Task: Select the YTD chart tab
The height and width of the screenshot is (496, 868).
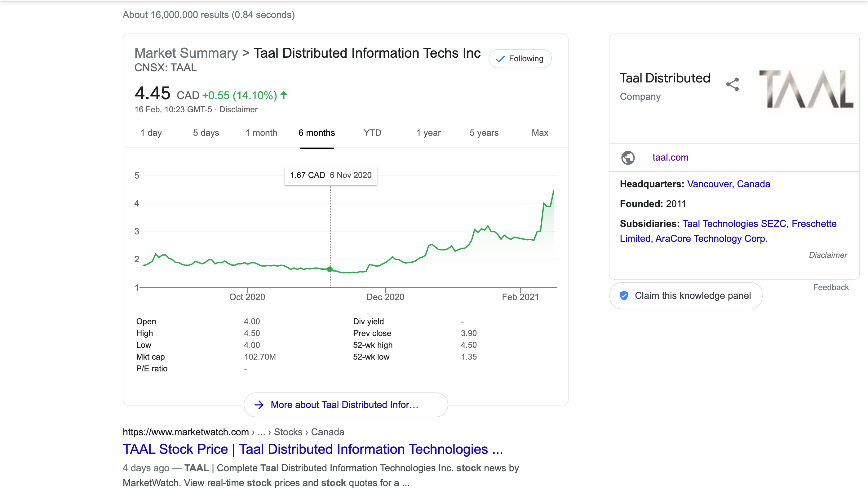Action: tap(372, 132)
